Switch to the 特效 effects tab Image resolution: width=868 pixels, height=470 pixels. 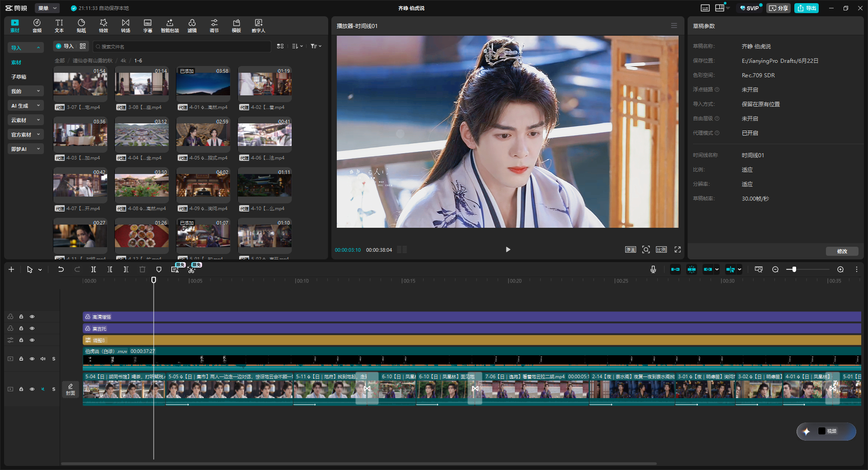click(104, 26)
